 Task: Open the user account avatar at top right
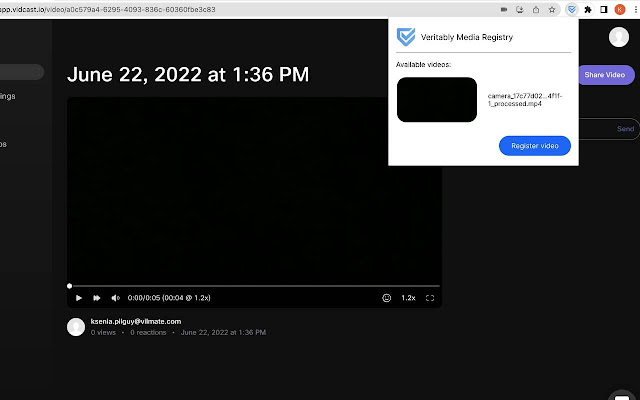coord(619,37)
